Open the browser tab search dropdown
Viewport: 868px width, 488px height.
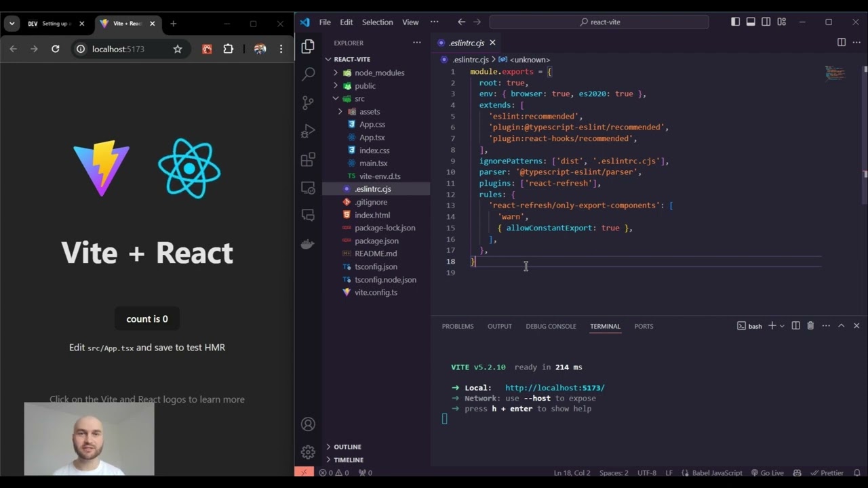point(12,23)
